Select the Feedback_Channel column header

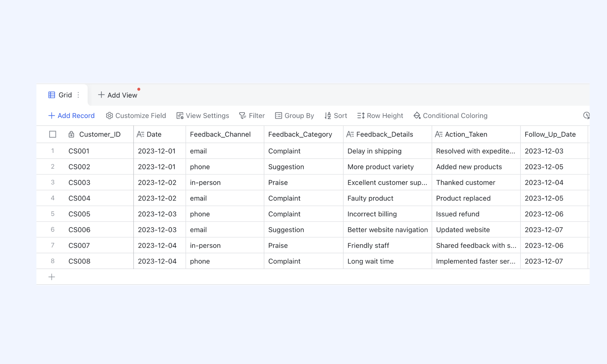[x=225, y=134]
